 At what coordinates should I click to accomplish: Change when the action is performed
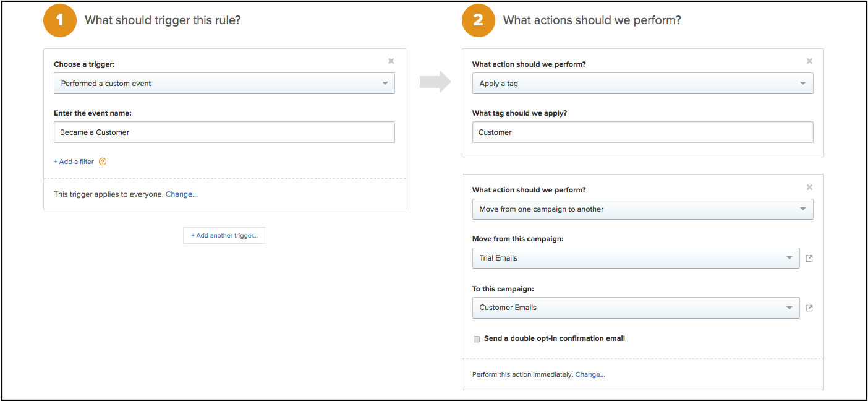590,374
